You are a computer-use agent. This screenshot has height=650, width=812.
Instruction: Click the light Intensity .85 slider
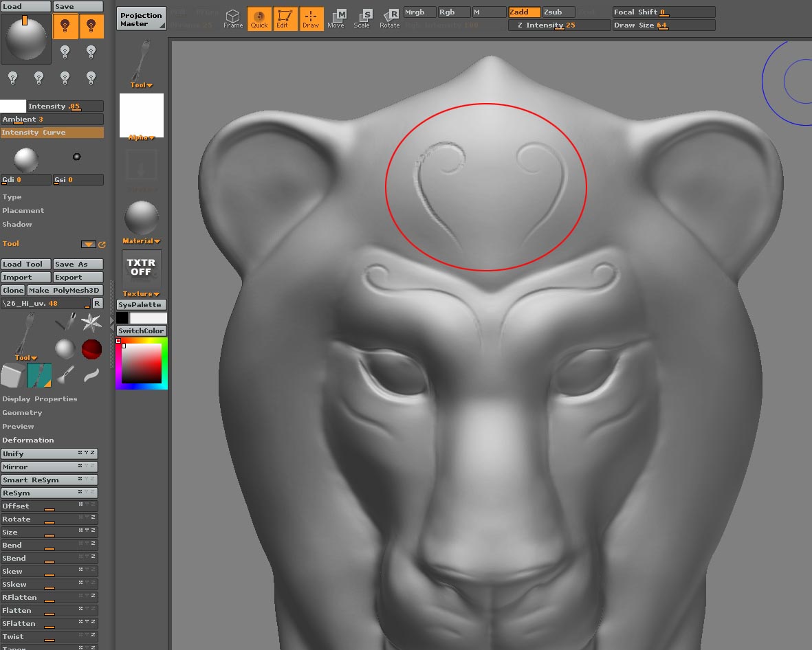point(65,106)
